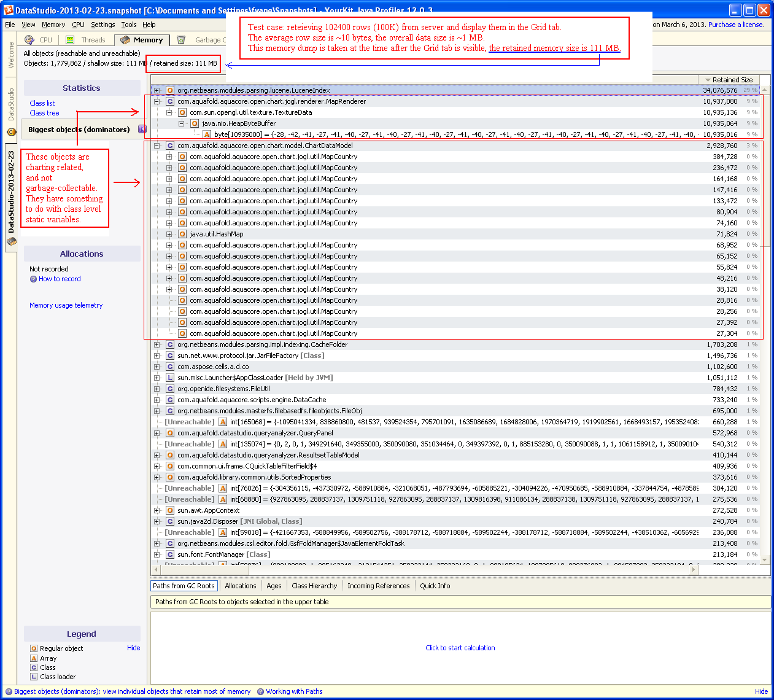Click to start calculation link
774x700 pixels.
point(460,648)
